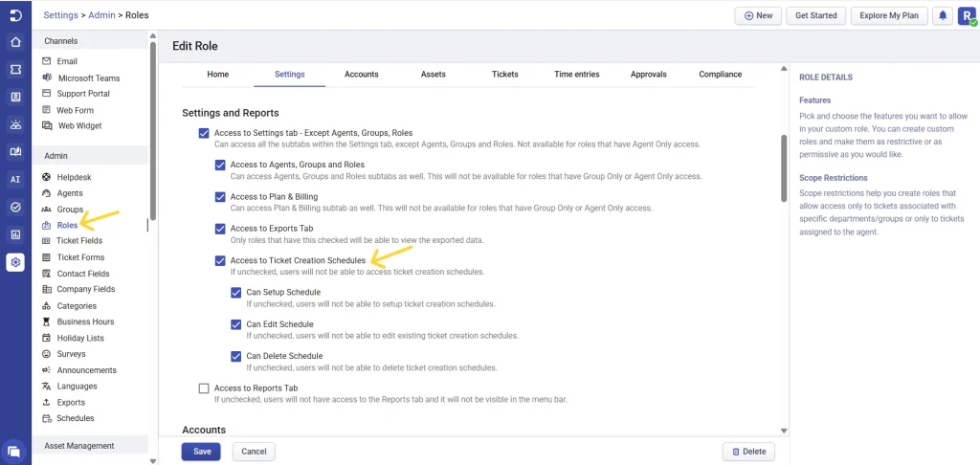The height and width of the screenshot is (465, 980).
Task: Open Company Fields in Admin sidebar
Action: [85, 289]
